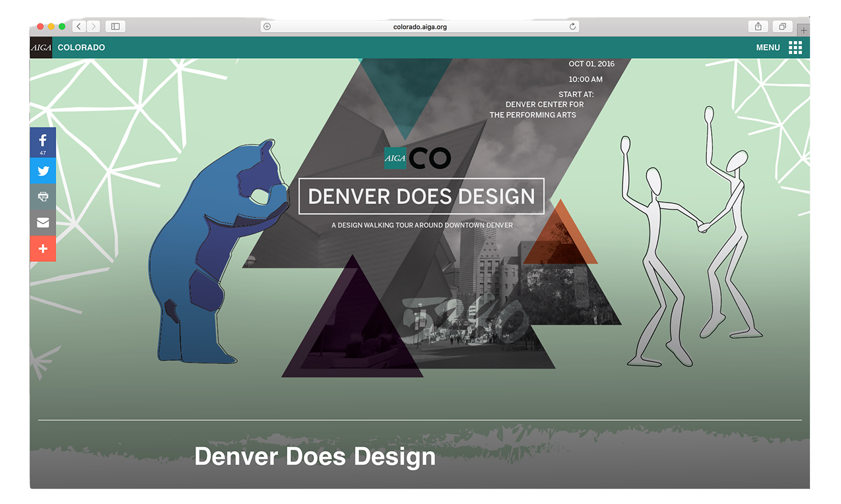This screenshot has width=841, height=504.
Task: Print the page with the printer icon
Action: pyautogui.click(x=43, y=197)
